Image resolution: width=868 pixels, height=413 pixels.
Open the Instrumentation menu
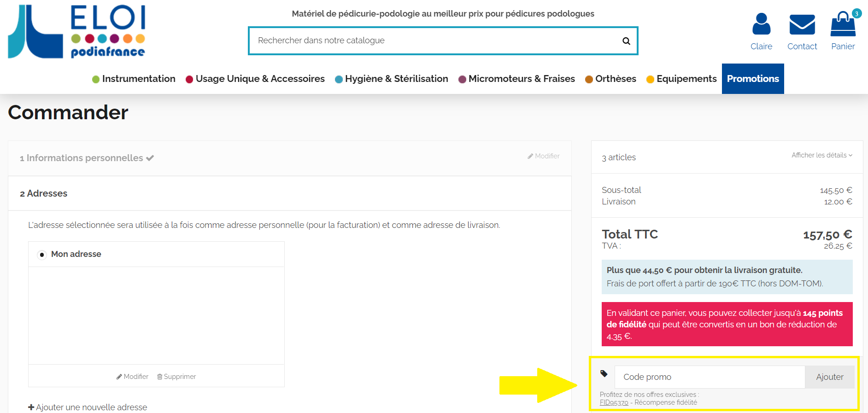click(x=134, y=79)
